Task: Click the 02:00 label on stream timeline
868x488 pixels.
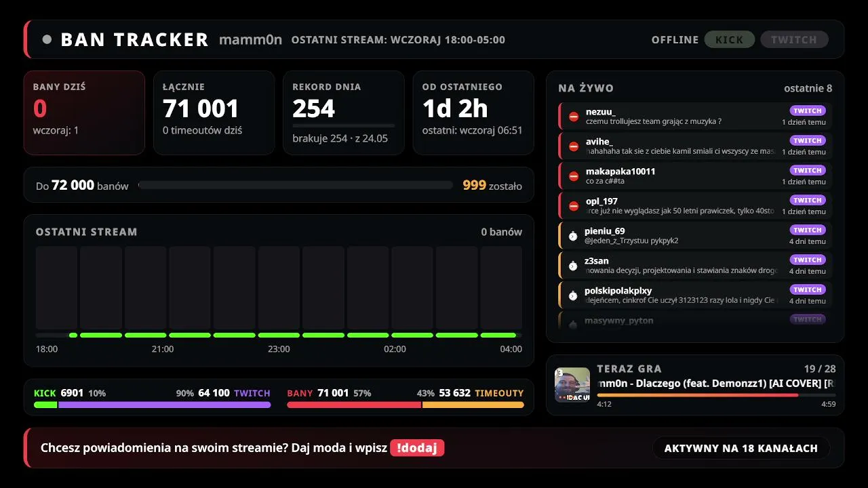Action: 395,349
